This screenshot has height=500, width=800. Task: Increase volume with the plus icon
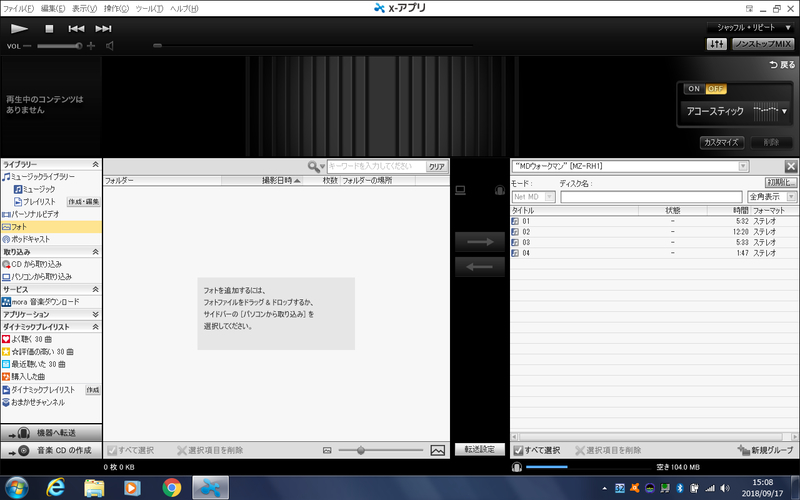point(91,46)
